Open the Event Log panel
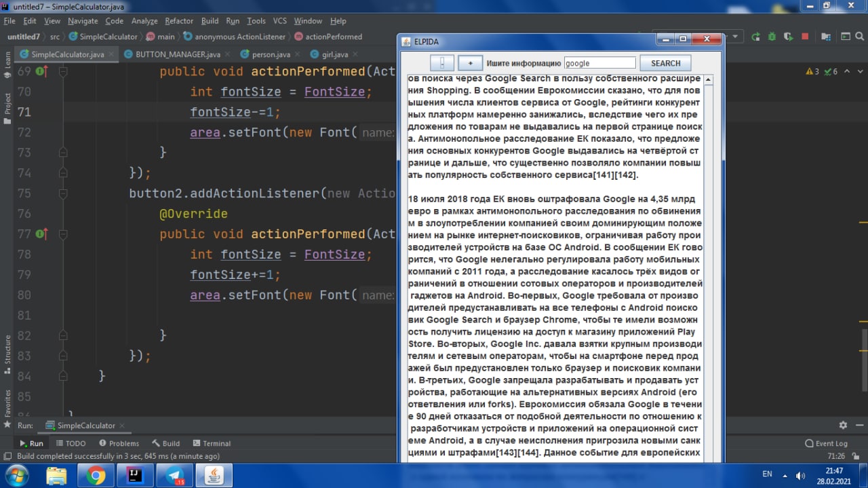This screenshot has height=488, width=868. pyautogui.click(x=825, y=443)
